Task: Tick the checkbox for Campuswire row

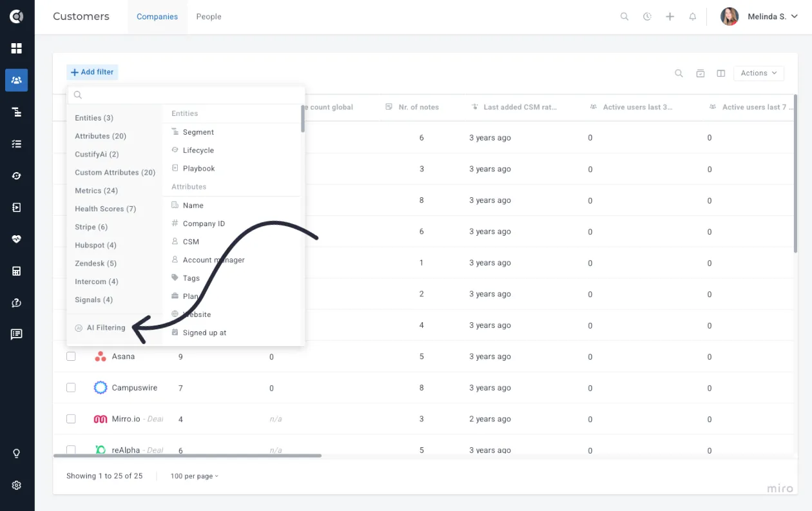Action: [71, 388]
